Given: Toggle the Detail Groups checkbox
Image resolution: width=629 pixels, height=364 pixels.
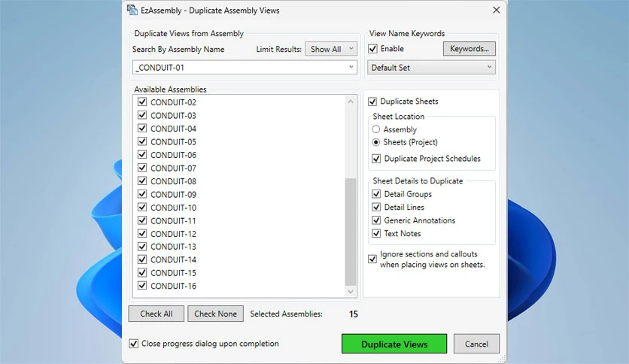Looking at the screenshot, I should coord(376,194).
